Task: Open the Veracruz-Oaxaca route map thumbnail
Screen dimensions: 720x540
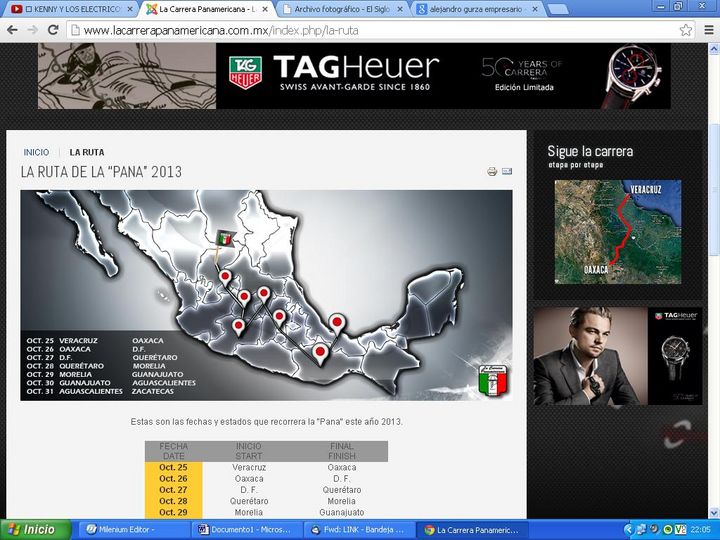Action: pyautogui.click(x=617, y=232)
